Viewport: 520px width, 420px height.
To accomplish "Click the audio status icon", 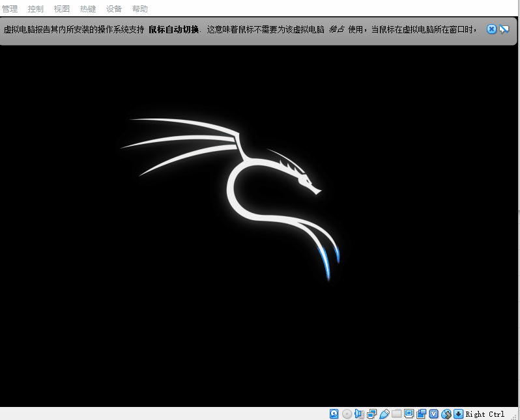I will tap(359, 413).
